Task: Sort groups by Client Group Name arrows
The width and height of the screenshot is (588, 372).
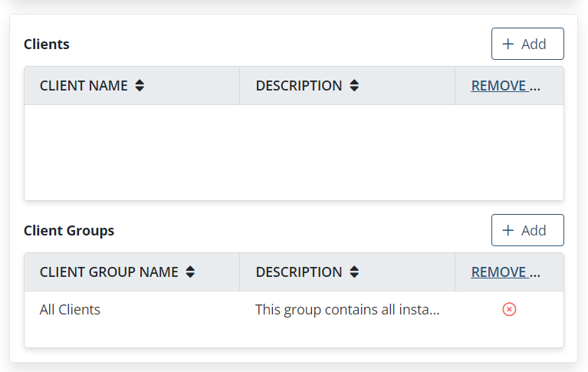Action: point(190,272)
